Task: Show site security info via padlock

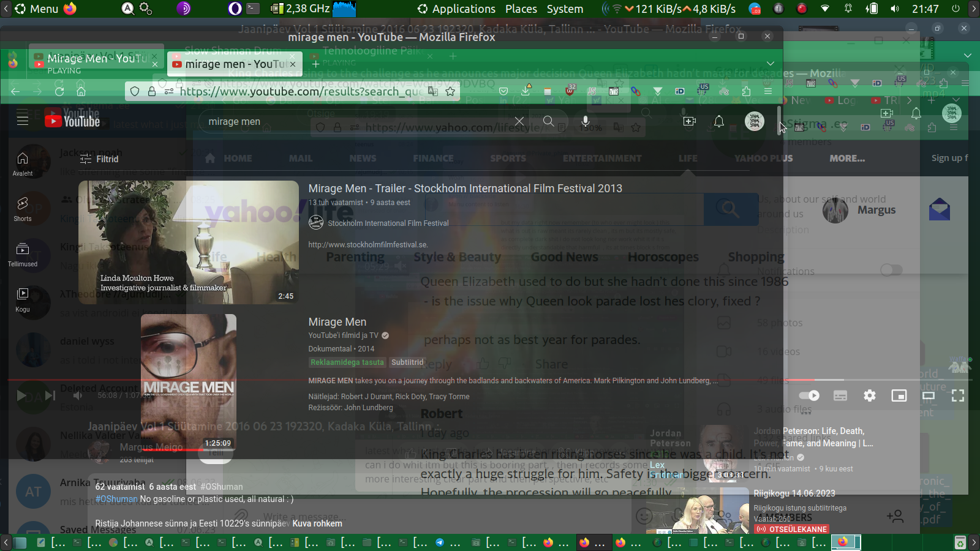Action: [151, 91]
